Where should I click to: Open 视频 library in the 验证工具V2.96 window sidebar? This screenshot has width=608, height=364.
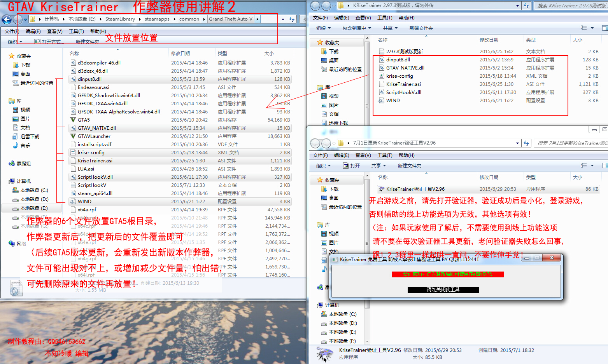[x=334, y=233]
